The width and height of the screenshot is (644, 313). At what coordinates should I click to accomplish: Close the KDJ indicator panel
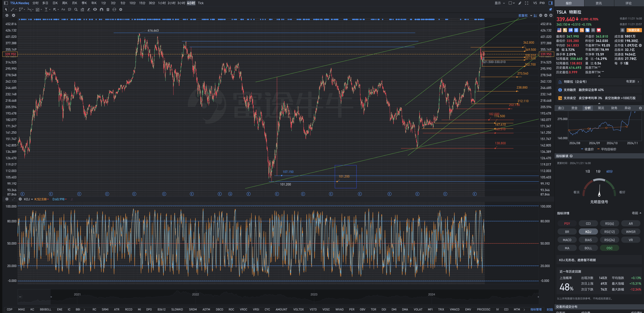pos(20,199)
